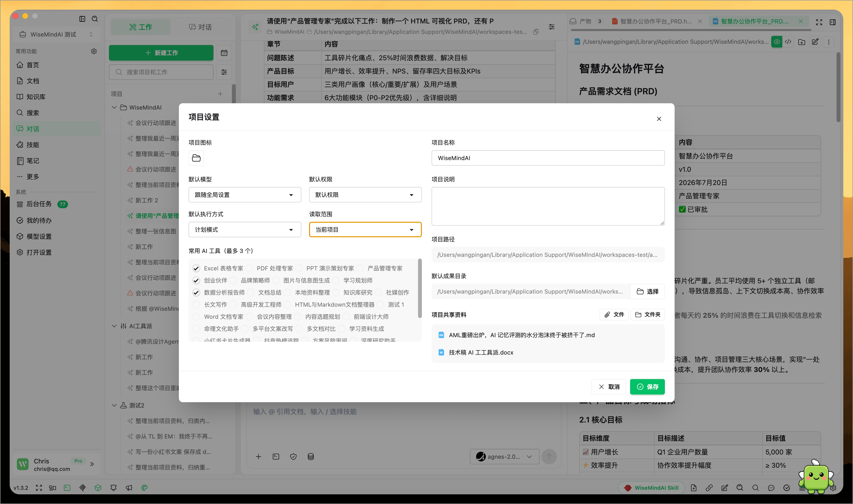Toggle sidebar layout icon at window top
The image size is (853, 504).
[x=82, y=19]
